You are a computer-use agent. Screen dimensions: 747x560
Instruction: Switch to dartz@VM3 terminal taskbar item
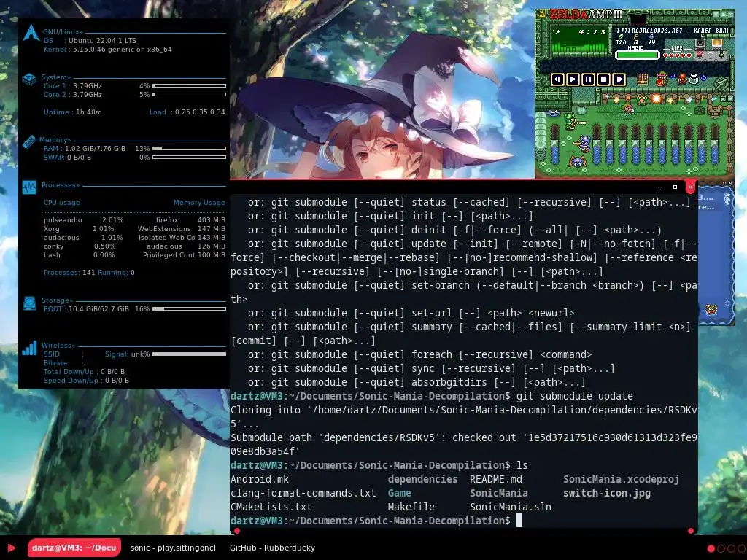click(x=74, y=548)
